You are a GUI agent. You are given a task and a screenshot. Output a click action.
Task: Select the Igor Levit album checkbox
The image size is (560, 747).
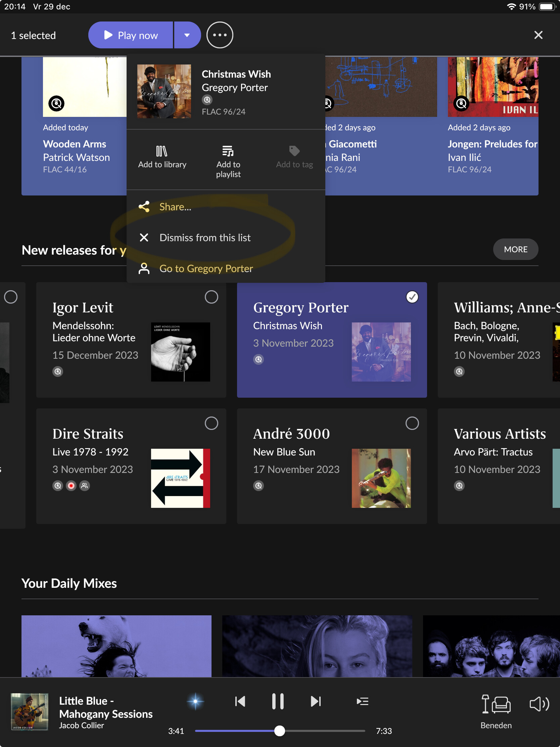tap(211, 297)
